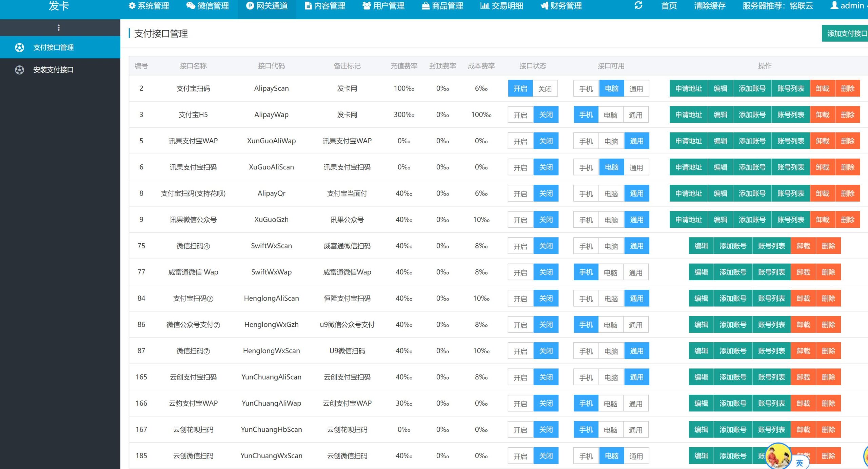This screenshot has width=868, height=469.
Task: Select 电脑 for AlipayWap row
Action: pyautogui.click(x=611, y=115)
